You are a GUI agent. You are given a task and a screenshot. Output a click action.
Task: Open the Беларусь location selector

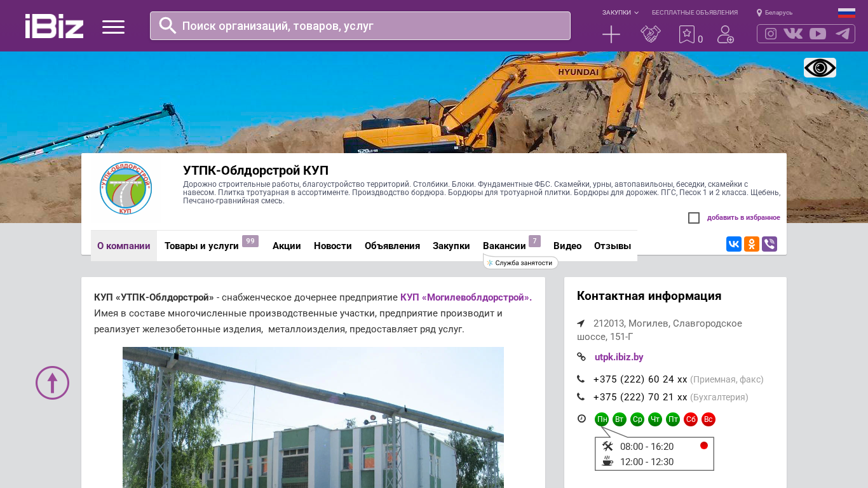coord(775,13)
